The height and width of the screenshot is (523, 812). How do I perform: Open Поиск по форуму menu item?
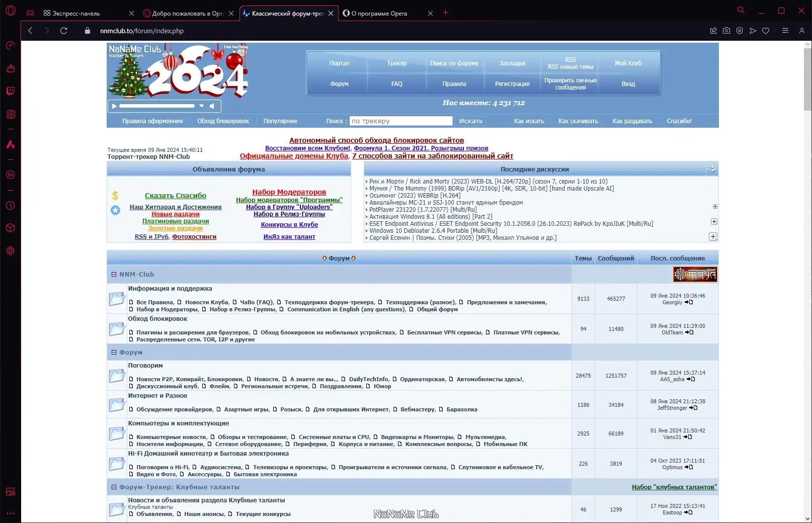[454, 63]
